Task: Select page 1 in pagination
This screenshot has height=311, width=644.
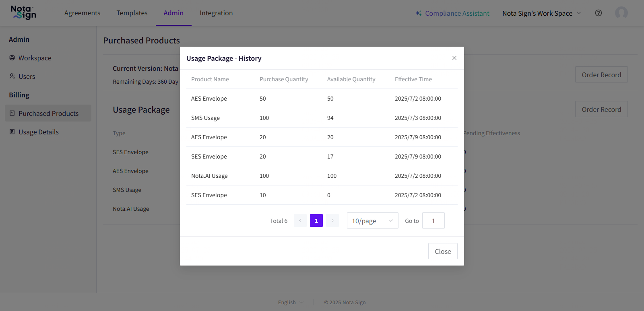Action: (316, 220)
